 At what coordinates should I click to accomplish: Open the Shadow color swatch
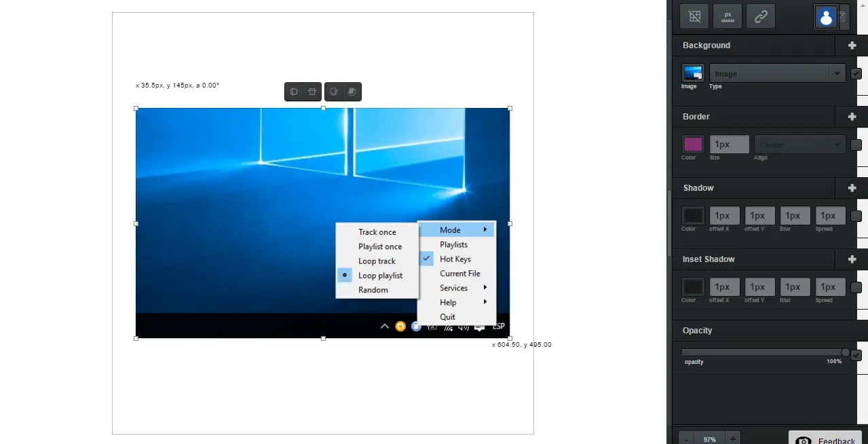[693, 215]
